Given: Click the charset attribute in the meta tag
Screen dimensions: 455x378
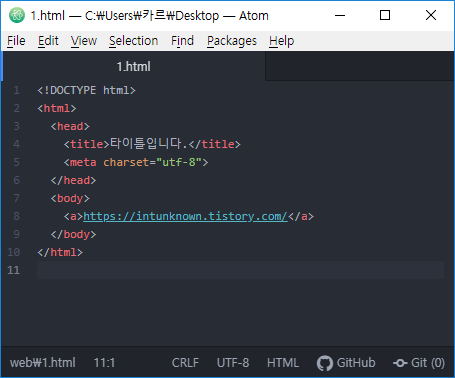Looking at the screenshot, I should pos(126,162).
